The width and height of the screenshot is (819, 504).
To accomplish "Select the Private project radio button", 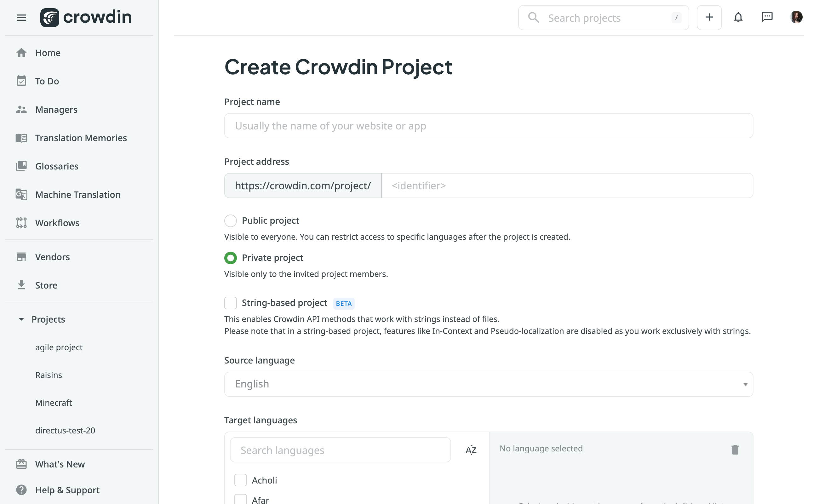I will (x=230, y=258).
